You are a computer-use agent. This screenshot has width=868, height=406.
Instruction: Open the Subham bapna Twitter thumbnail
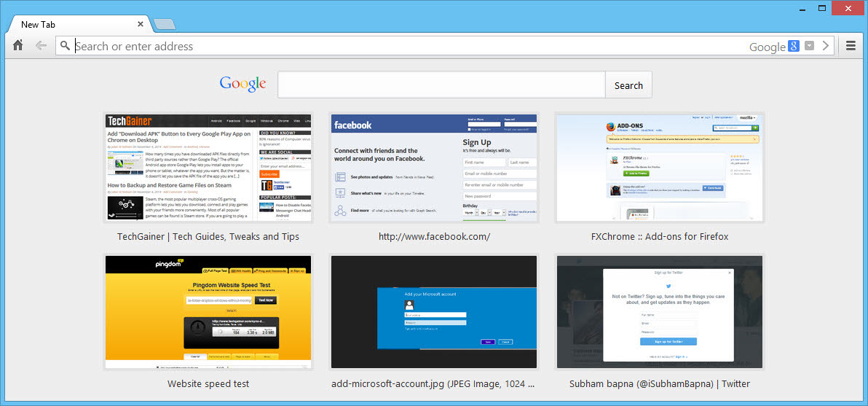pyautogui.click(x=660, y=313)
